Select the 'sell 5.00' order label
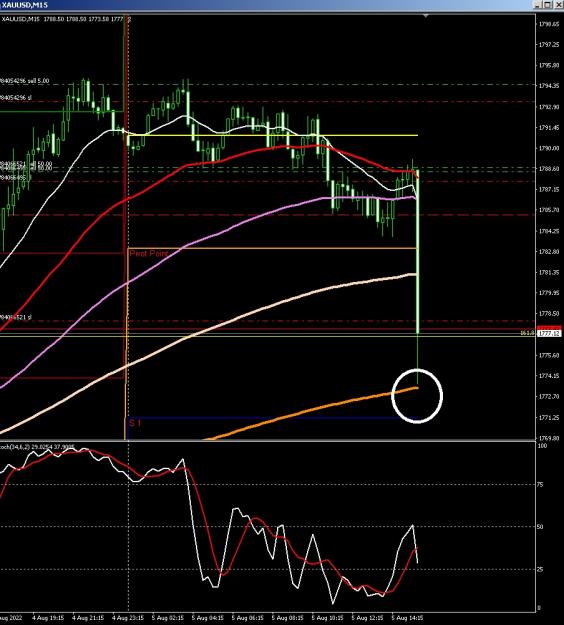Screen dimensions: 564x625 coord(25,81)
